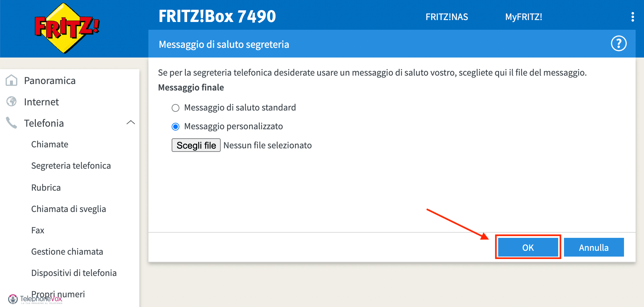The width and height of the screenshot is (644, 307).
Task: Go to Segreteria telefonica submenu
Action: click(x=71, y=166)
